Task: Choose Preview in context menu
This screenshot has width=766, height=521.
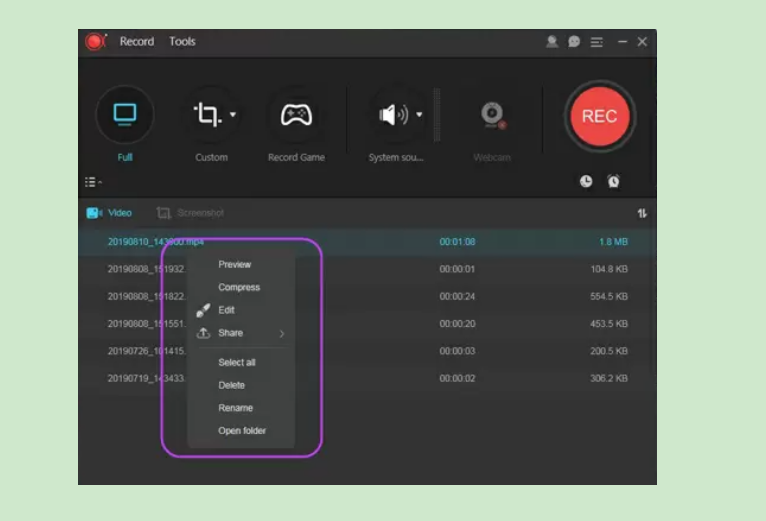Action: coord(235,264)
